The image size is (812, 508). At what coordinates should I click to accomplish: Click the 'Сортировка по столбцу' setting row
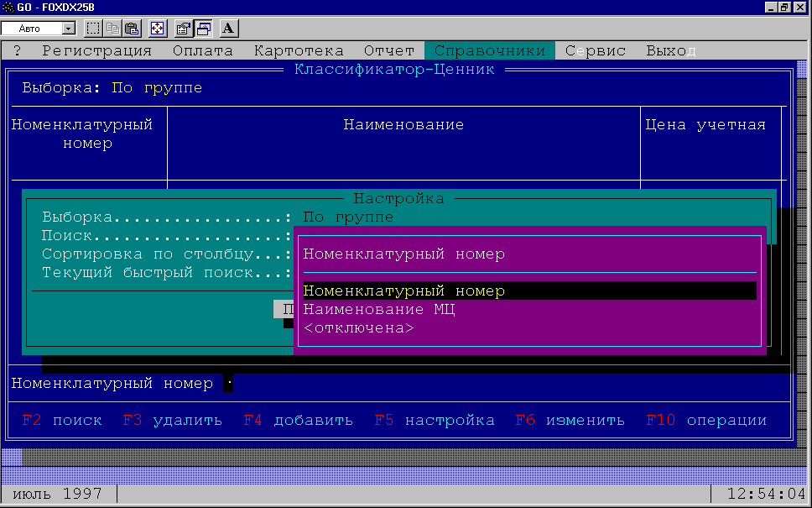click(167, 254)
